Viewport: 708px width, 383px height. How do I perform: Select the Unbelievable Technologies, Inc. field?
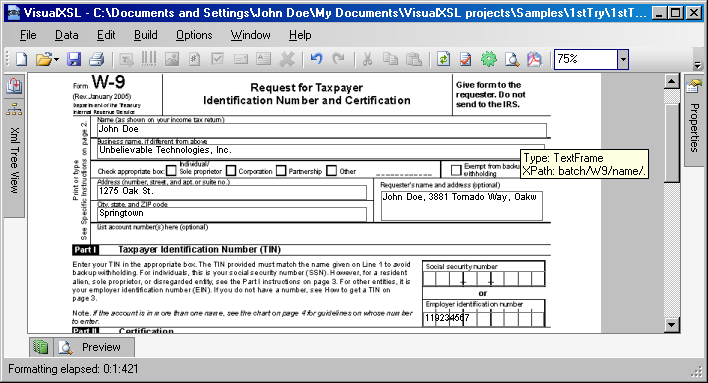(x=321, y=151)
